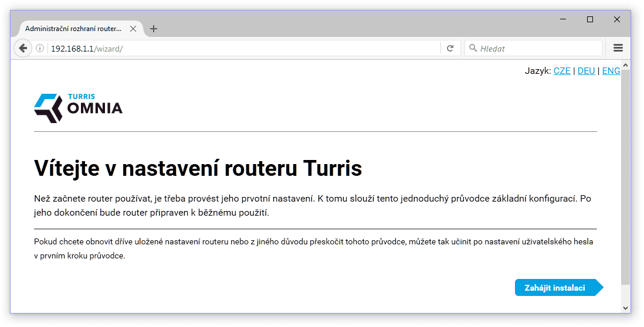Switch language to CZE

pos(562,70)
